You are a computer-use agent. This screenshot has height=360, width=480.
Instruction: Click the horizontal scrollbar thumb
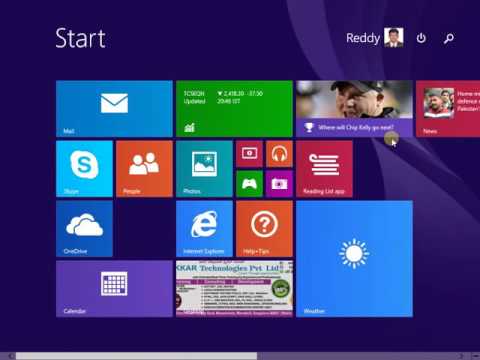tap(137, 356)
